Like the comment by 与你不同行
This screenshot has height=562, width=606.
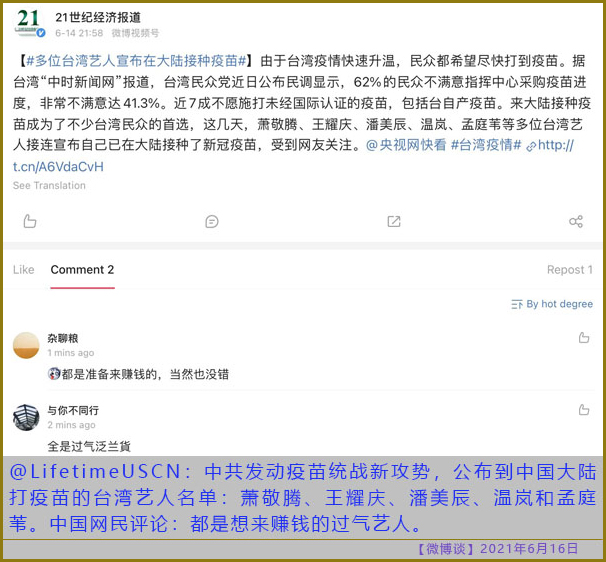(584, 410)
